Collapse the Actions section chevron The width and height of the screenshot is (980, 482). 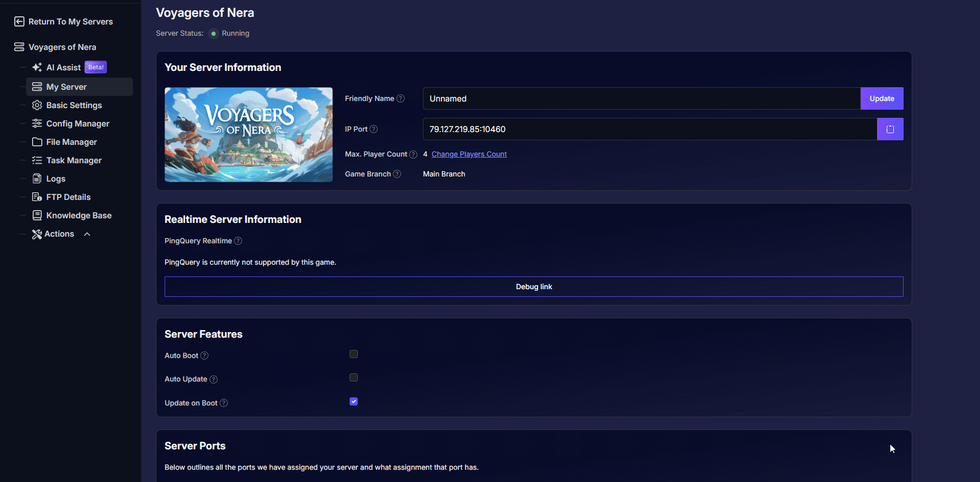[87, 234]
